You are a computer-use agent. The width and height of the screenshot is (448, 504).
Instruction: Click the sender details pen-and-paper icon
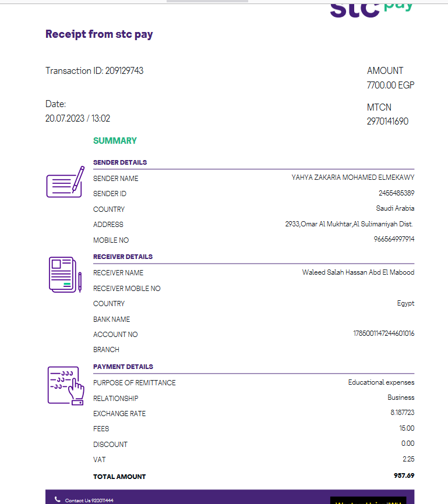65,182
